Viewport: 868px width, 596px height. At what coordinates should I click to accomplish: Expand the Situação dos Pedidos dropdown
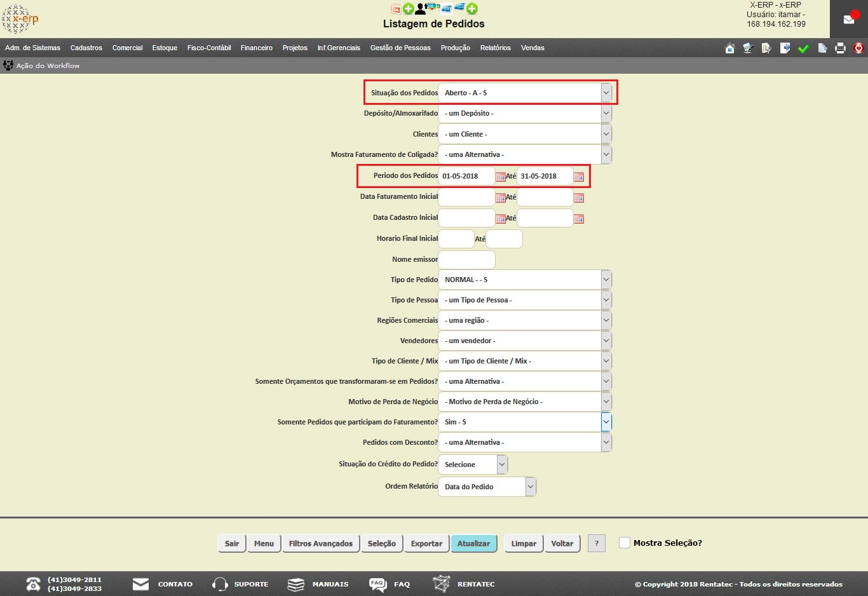point(524,93)
